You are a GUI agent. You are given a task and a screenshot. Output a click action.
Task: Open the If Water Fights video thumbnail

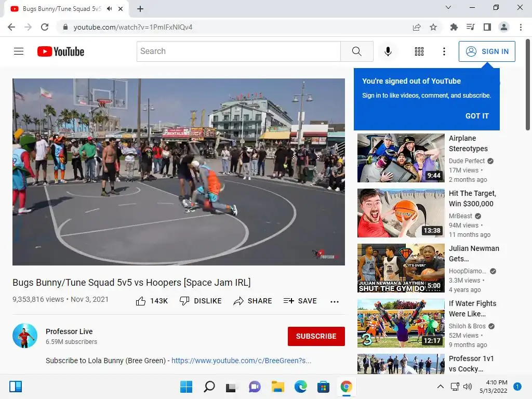click(401, 323)
